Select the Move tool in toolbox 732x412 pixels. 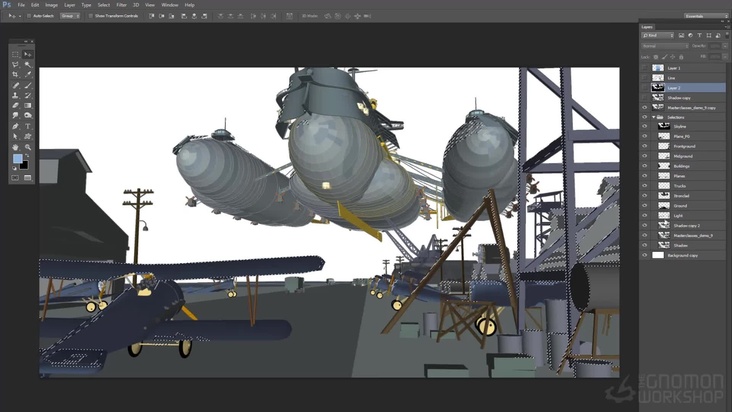tap(28, 55)
